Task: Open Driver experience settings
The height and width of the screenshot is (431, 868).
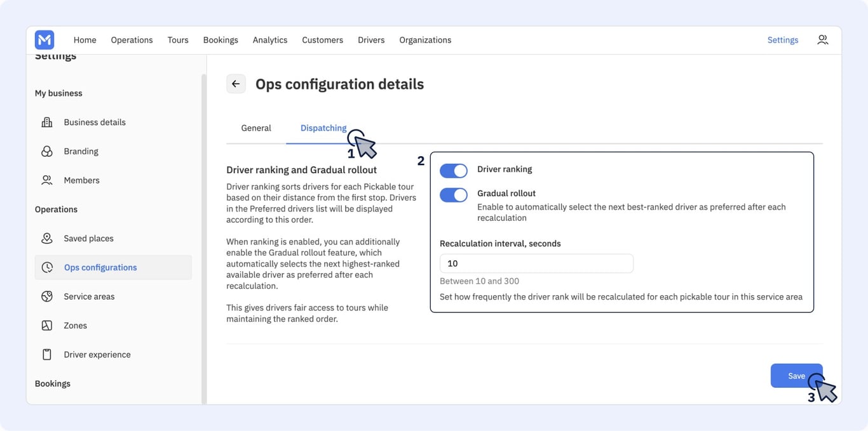Action: (113, 354)
